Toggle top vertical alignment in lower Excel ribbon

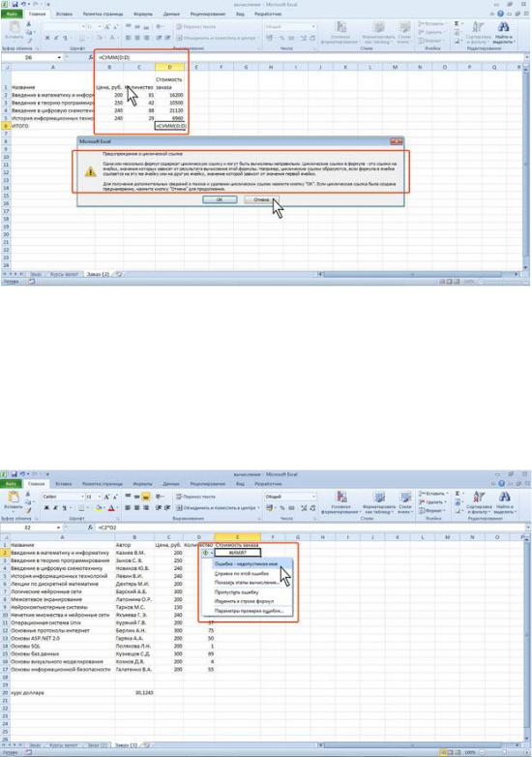click(129, 497)
